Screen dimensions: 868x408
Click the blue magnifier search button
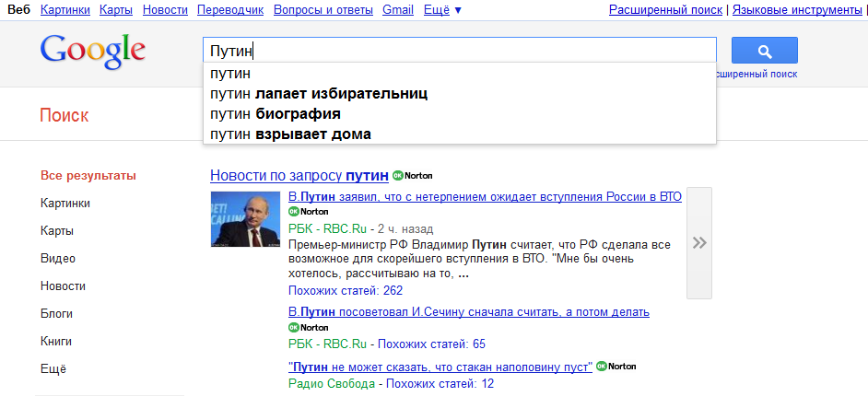pyautogui.click(x=764, y=51)
